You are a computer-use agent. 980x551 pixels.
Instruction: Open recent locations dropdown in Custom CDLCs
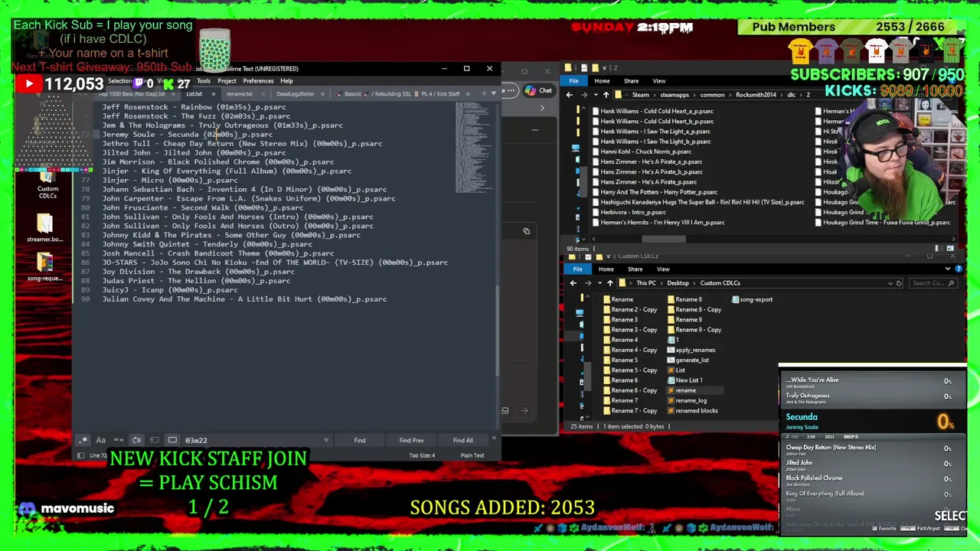tap(599, 283)
